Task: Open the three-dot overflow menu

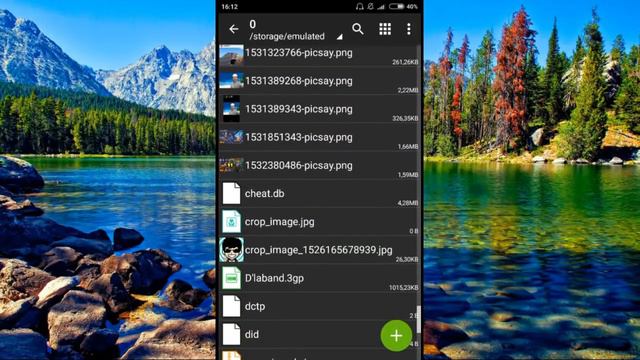Action: pyautogui.click(x=409, y=29)
